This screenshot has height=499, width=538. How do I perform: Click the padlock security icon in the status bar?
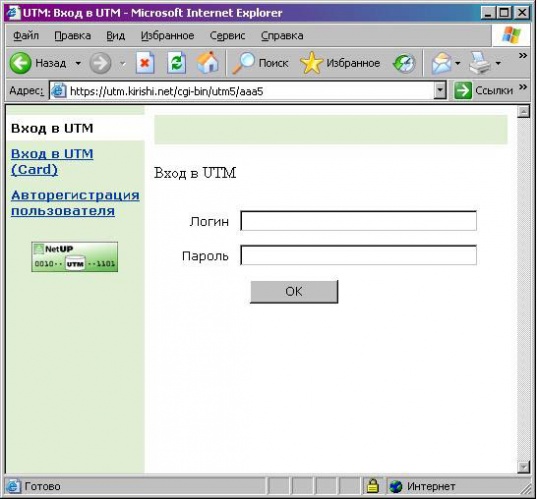click(x=372, y=486)
